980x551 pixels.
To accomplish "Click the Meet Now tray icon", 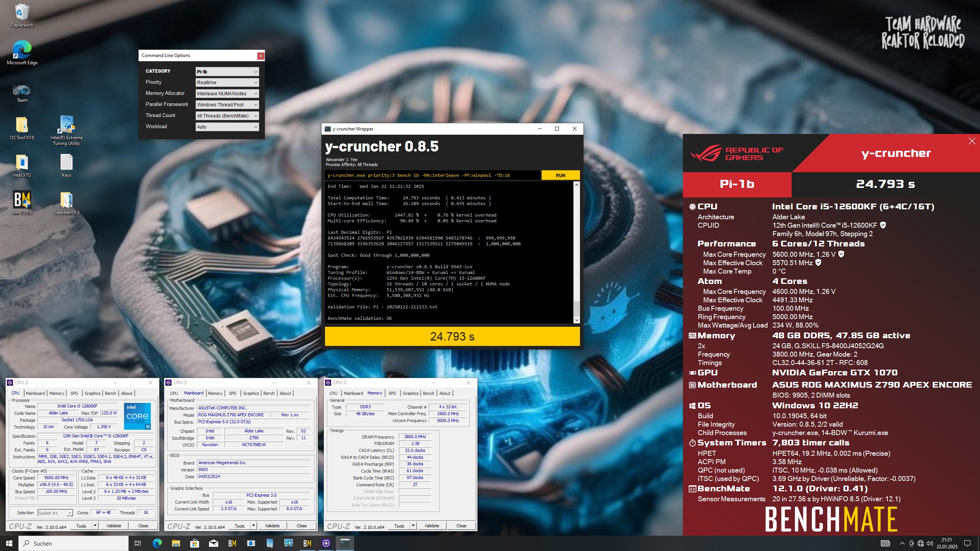I will tap(911, 543).
